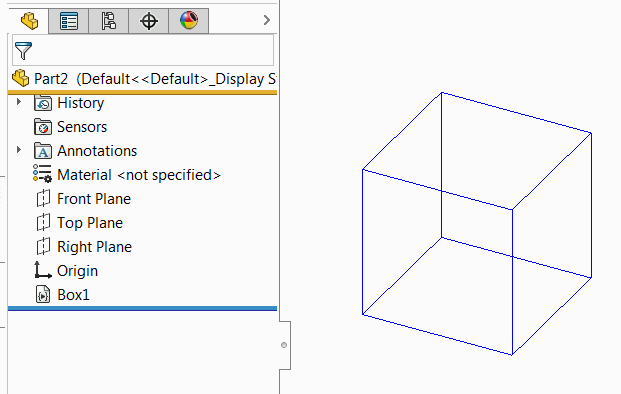Select the History tree label
621x394 pixels.
81,103
